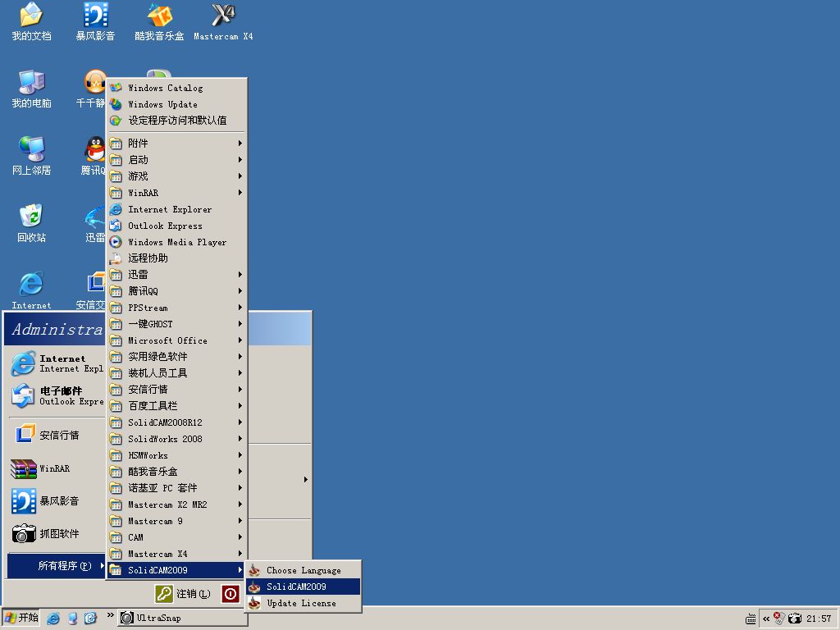Open 我的电脑 desktop icon

tap(31, 89)
